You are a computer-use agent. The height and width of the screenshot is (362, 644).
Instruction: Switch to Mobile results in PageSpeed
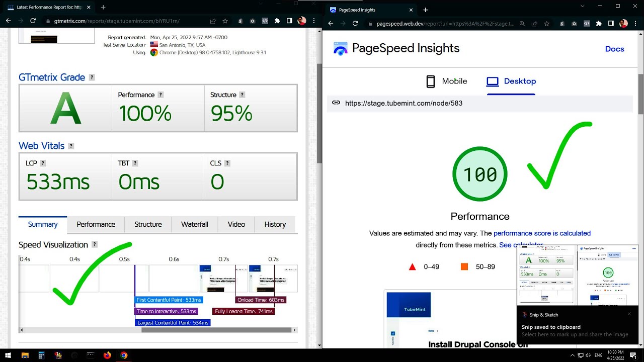coord(447,81)
